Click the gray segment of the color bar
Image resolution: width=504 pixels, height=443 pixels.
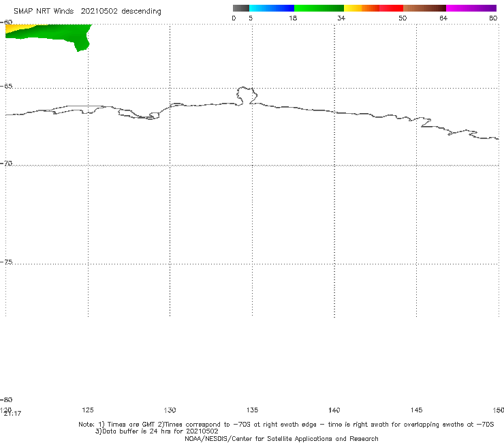coord(241,8)
